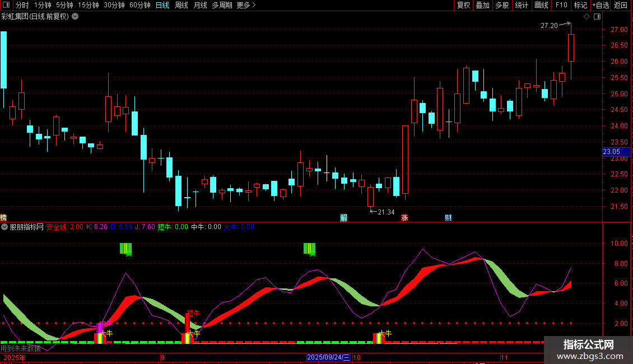Image resolution: width=633 pixels, height=364 pixels.
Task: Click the 中牛: 0.00 legend value
Action: click(x=206, y=227)
